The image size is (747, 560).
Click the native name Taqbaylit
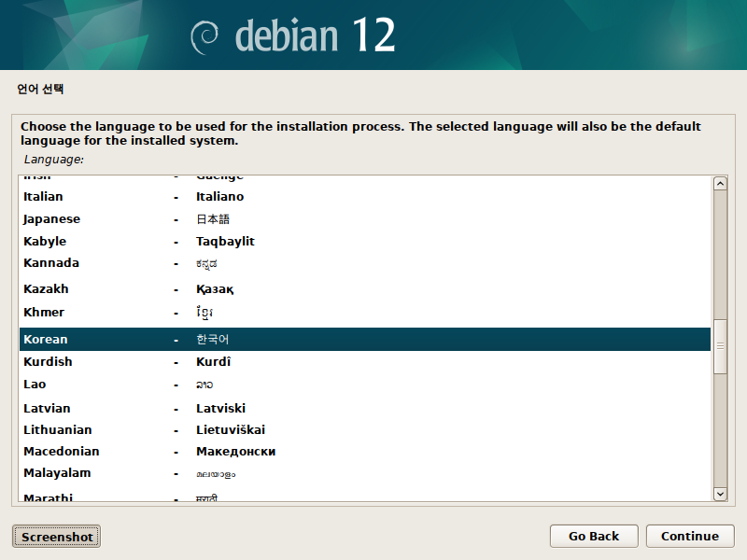coord(225,242)
